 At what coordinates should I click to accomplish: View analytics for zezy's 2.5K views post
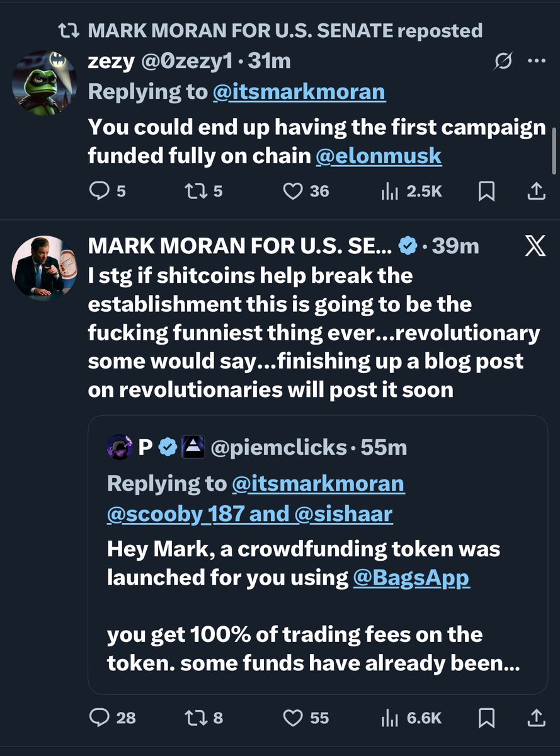[388, 191]
